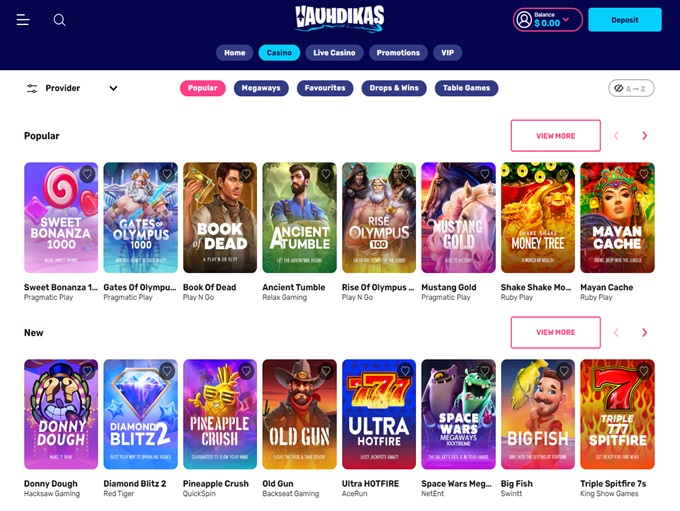This screenshot has height=511, width=680.
Task: Show next Popular games with right arrow
Action: click(644, 136)
